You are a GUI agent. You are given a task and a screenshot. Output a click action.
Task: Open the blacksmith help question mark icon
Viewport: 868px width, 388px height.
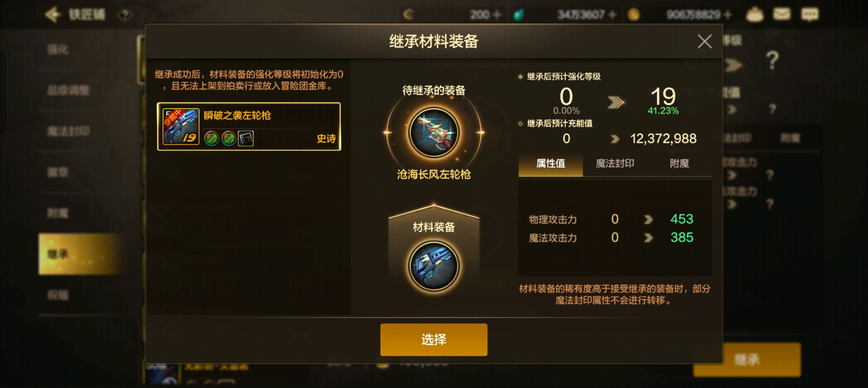point(125,15)
